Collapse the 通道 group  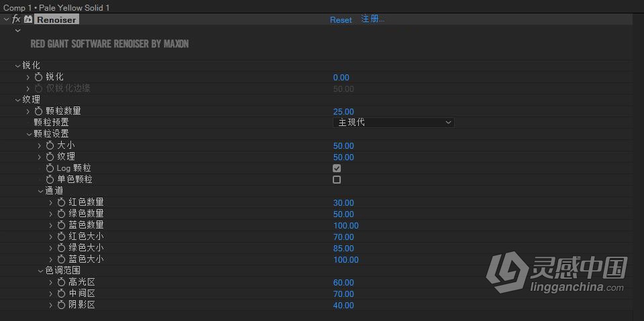point(41,191)
